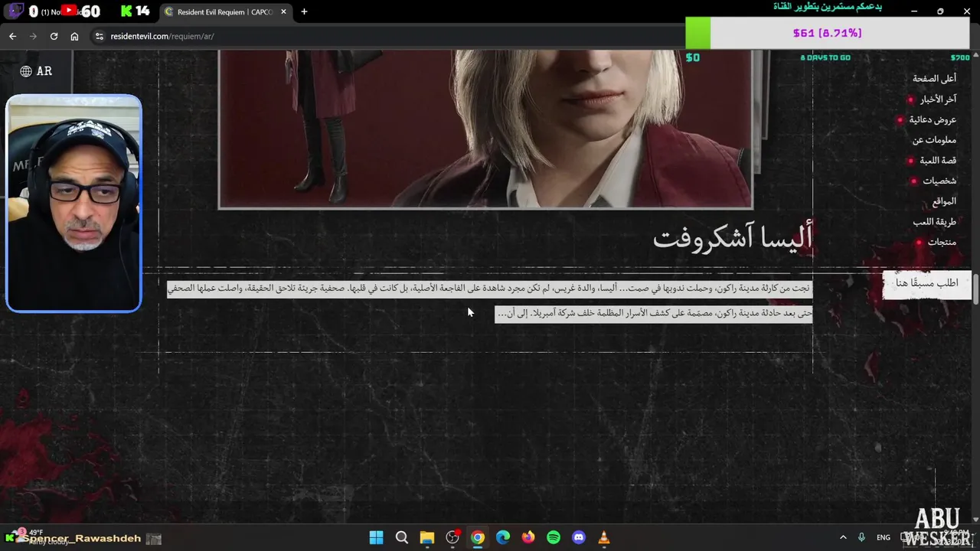Click the $61 (8.71%) goal text

pyautogui.click(x=827, y=33)
